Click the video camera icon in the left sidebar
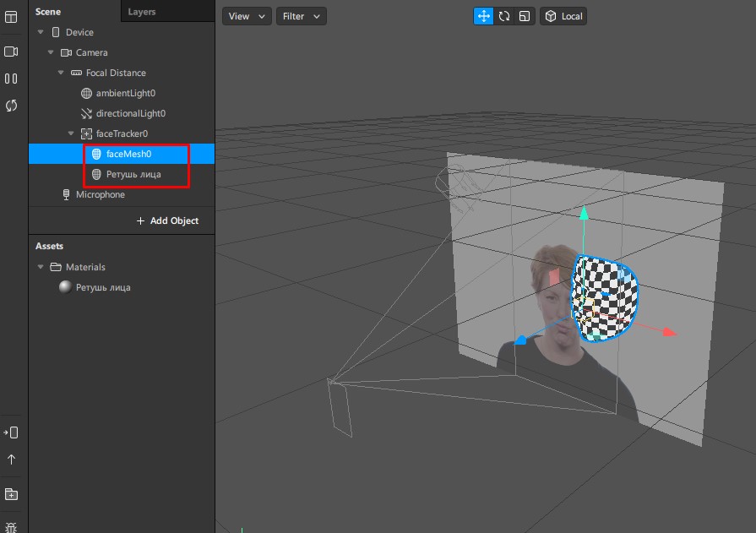The height and width of the screenshot is (533, 756). [11, 52]
